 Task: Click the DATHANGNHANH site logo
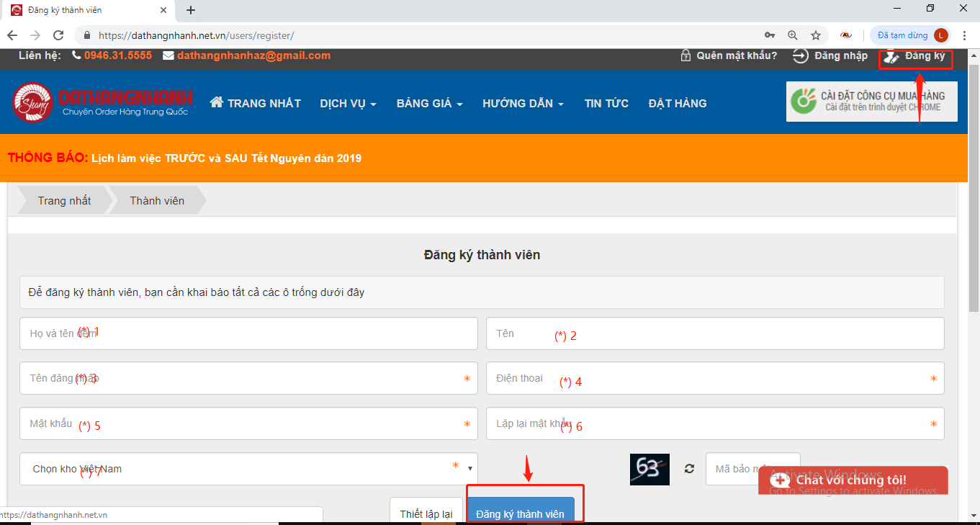point(102,102)
